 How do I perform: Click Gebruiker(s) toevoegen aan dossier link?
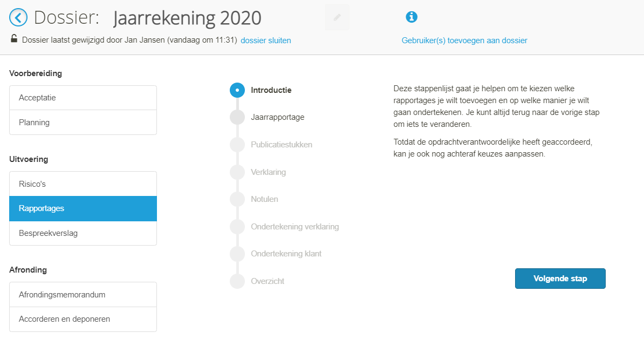coord(464,40)
